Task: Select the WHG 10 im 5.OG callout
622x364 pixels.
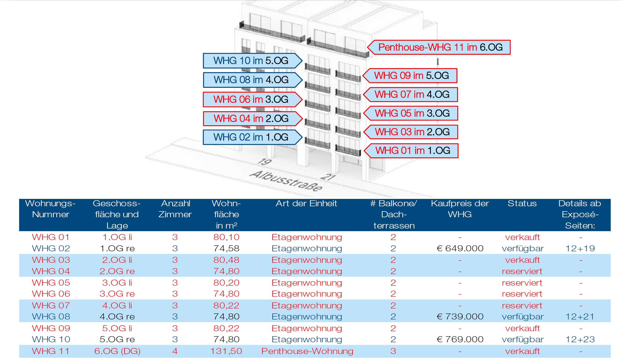Action: click(x=251, y=61)
